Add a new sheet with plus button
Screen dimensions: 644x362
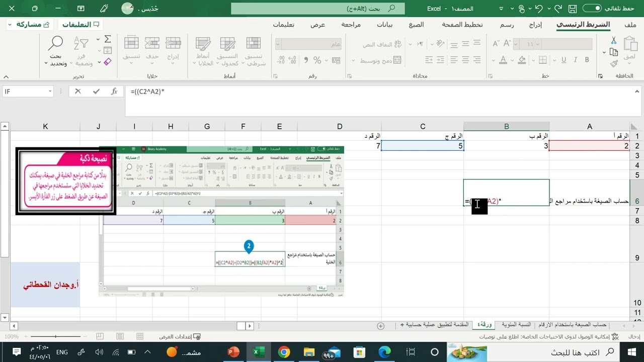(x=381, y=325)
